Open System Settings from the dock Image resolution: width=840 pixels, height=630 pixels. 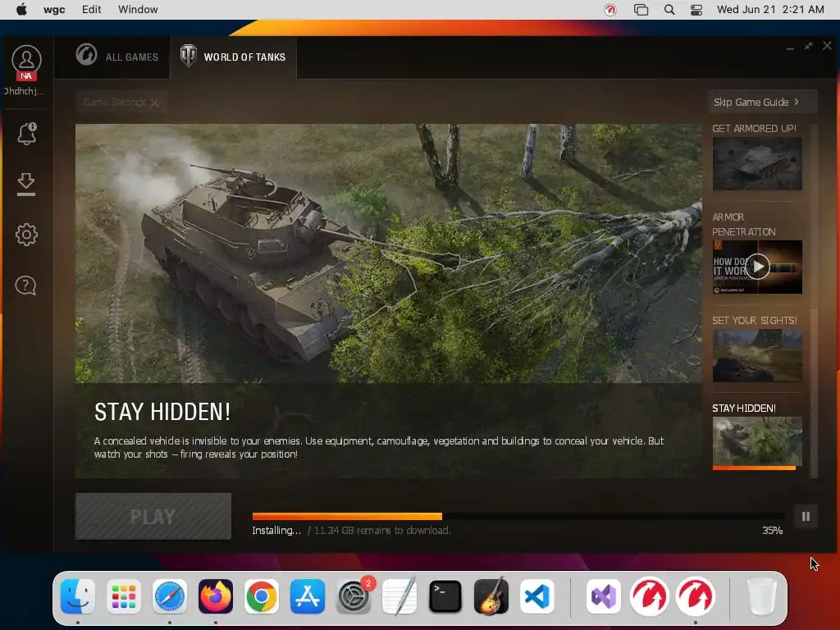click(x=354, y=596)
